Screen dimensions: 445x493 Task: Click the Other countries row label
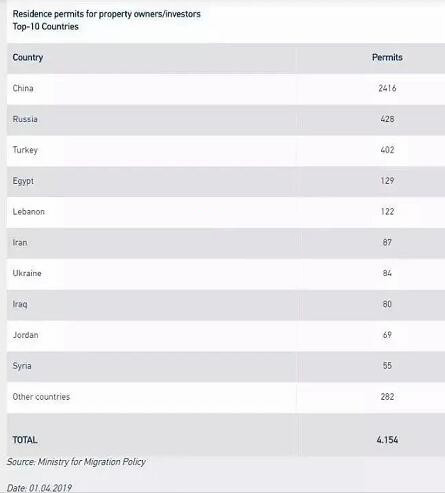click(x=41, y=397)
